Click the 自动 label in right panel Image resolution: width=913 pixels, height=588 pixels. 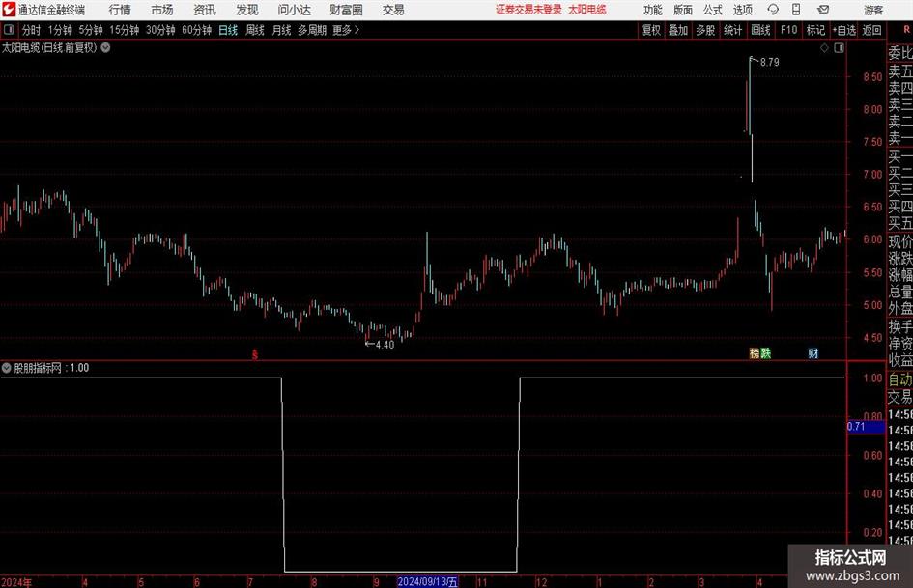click(x=900, y=379)
